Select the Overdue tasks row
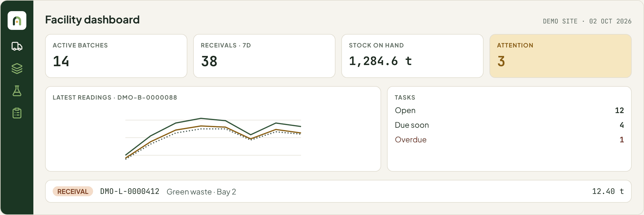The height and width of the screenshot is (215, 644). [509, 140]
